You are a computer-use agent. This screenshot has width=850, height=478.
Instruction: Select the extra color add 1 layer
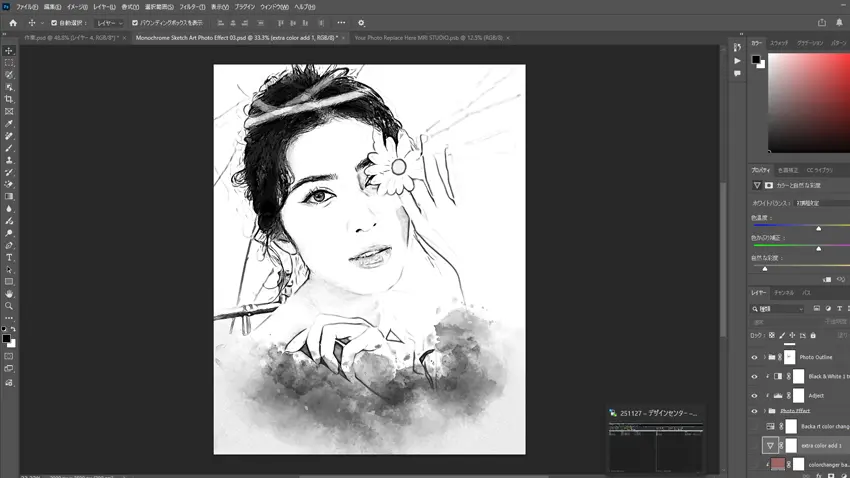click(820, 446)
